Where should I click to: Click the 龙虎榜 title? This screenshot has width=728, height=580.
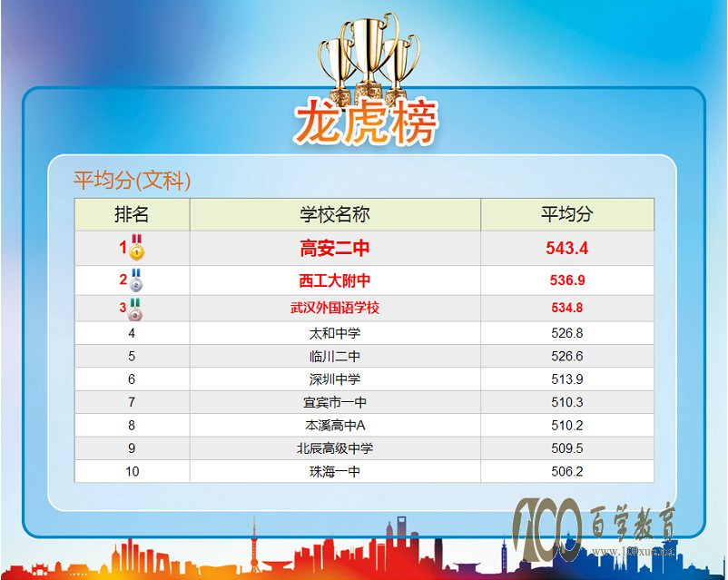pos(366,123)
